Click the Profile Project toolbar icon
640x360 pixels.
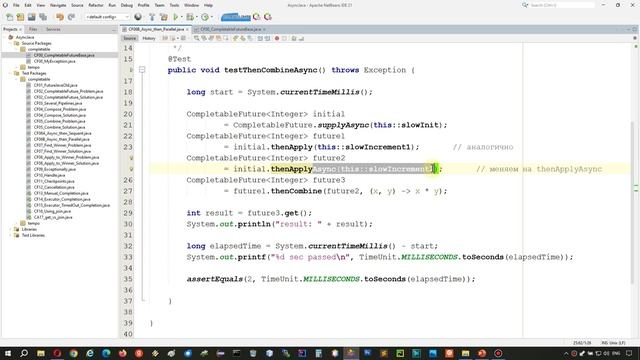click(205, 17)
